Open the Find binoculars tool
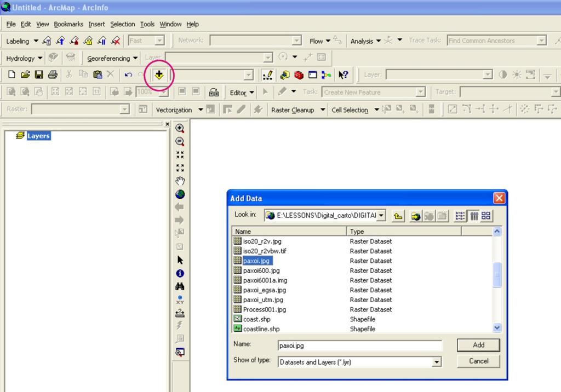 click(x=180, y=286)
